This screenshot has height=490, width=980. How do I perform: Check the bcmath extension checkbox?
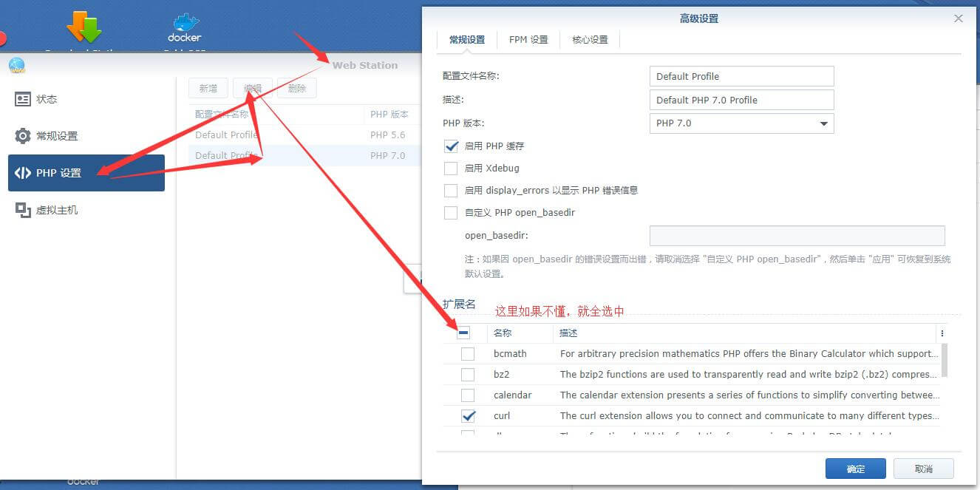(468, 354)
